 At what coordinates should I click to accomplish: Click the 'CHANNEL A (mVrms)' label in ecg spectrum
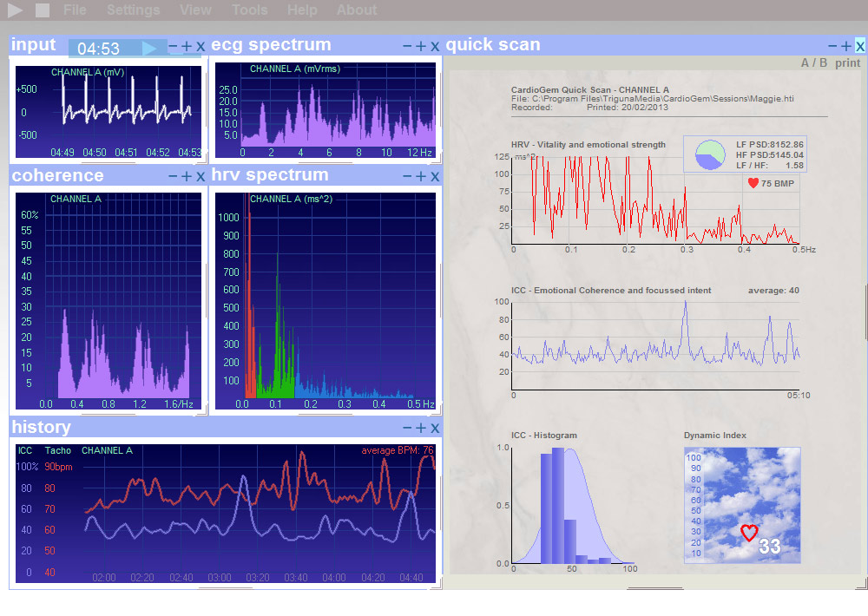(x=295, y=69)
